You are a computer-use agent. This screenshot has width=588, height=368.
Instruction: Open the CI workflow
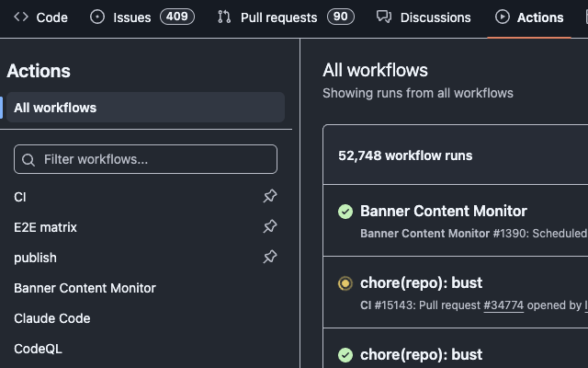tap(20, 197)
